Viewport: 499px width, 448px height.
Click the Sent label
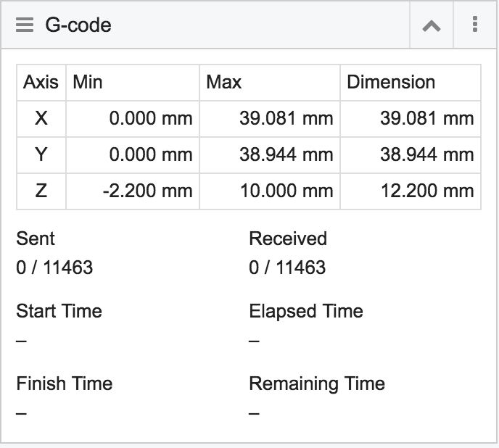[x=36, y=238]
